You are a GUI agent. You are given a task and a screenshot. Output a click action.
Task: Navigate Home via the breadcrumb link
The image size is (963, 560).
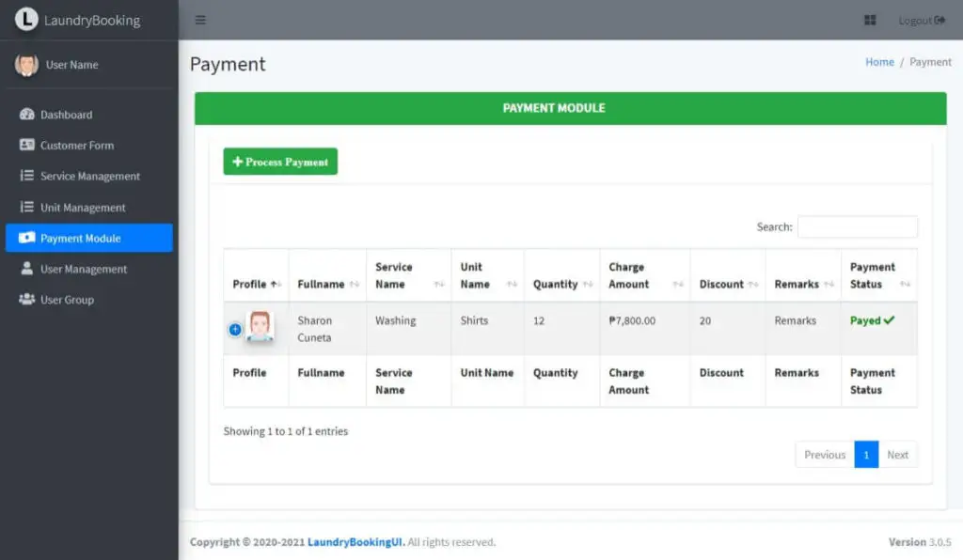pos(879,62)
